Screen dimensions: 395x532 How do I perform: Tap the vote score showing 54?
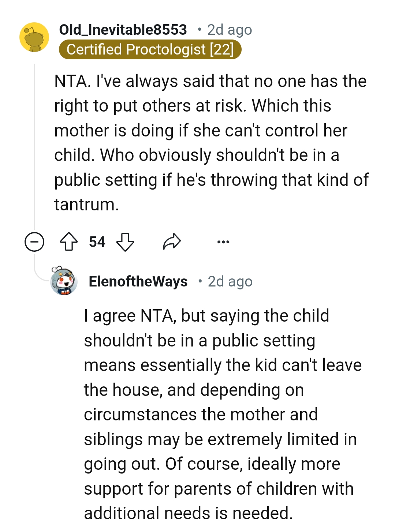click(97, 242)
